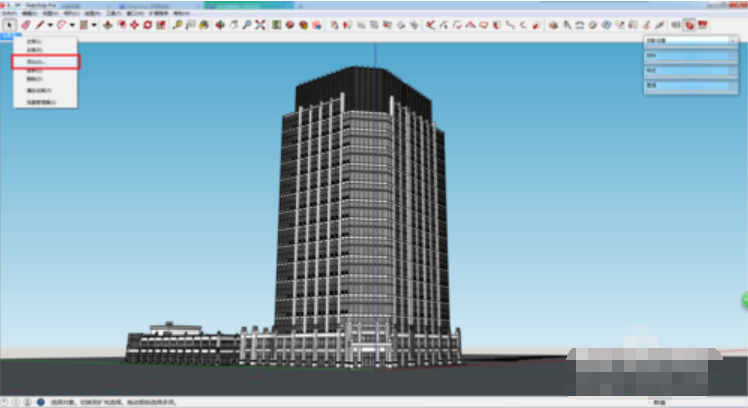
Task: Activate the Scale tool
Action: coord(161,25)
